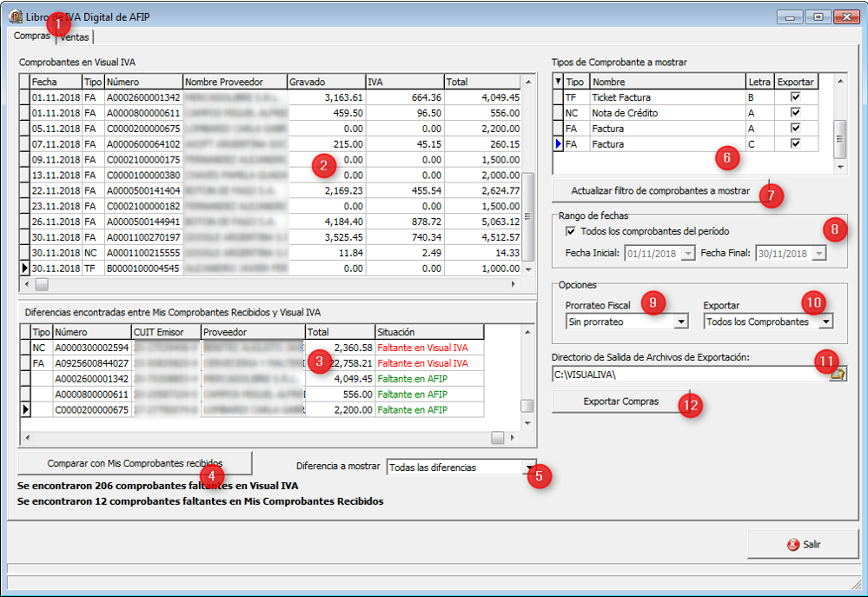868x597 pixels.
Task: Click the down arrow of the Comprobantes table scrollbar
Action: (x=528, y=269)
